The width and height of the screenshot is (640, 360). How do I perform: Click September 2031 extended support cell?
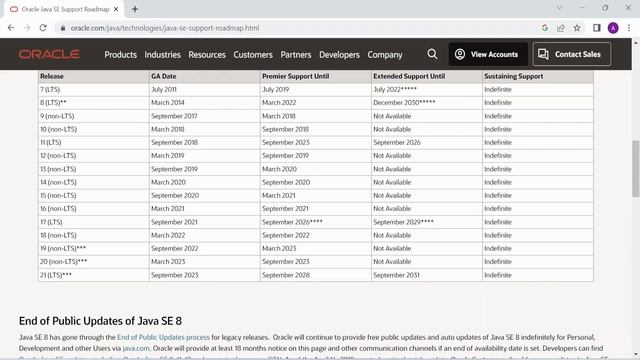click(x=427, y=275)
